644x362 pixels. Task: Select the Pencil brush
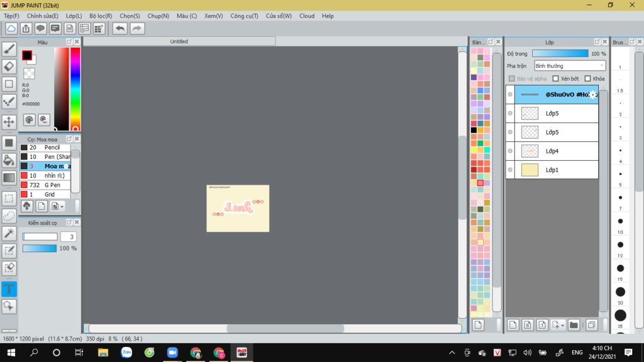[45, 147]
